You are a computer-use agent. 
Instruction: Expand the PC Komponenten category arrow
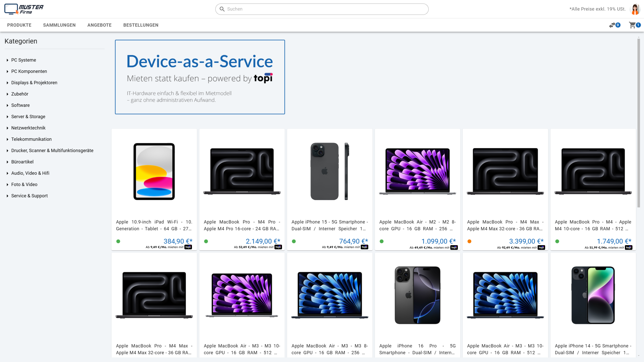pyautogui.click(x=7, y=71)
